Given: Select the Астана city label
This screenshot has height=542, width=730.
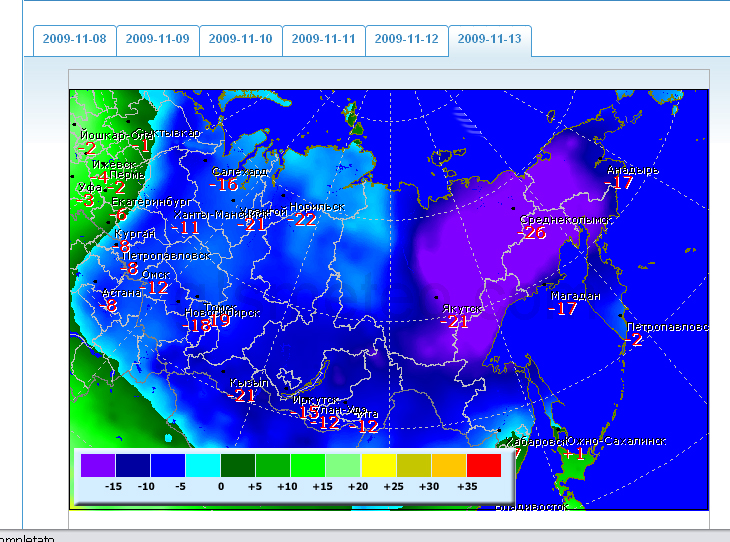Looking at the screenshot, I should [122, 293].
